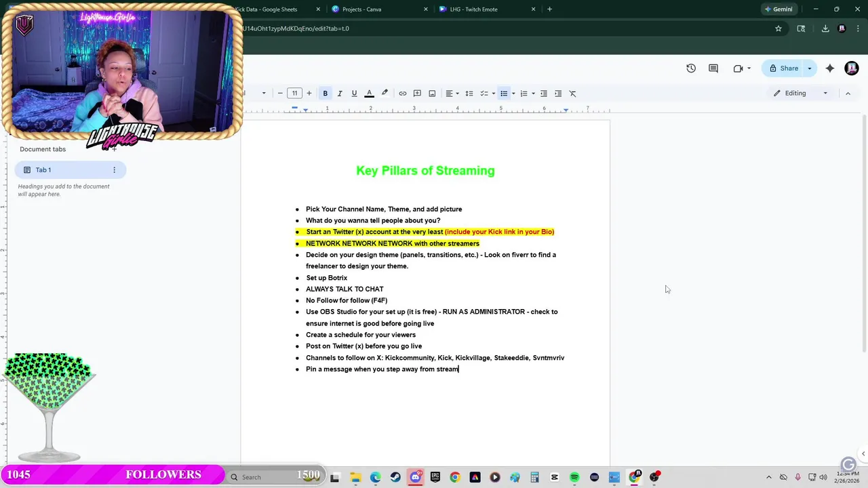Click the No Follow for follow (F4F) line
Screen dimensions: 868x488
click(347, 301)
